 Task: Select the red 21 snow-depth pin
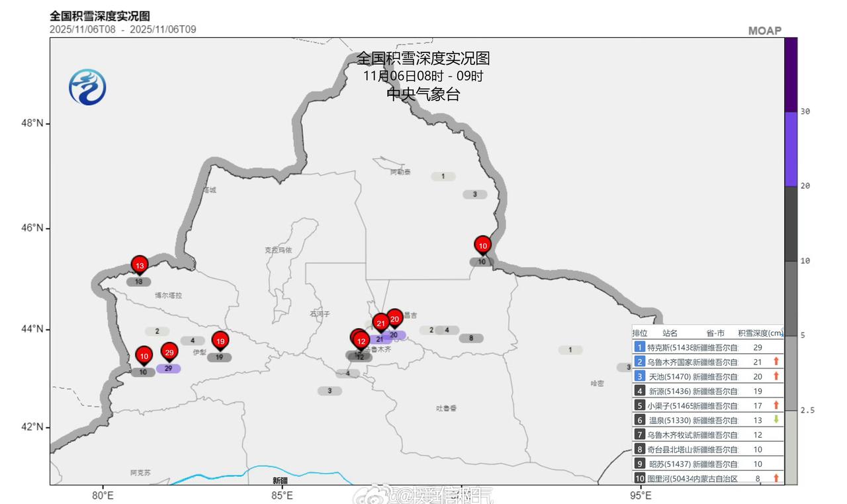380,323
